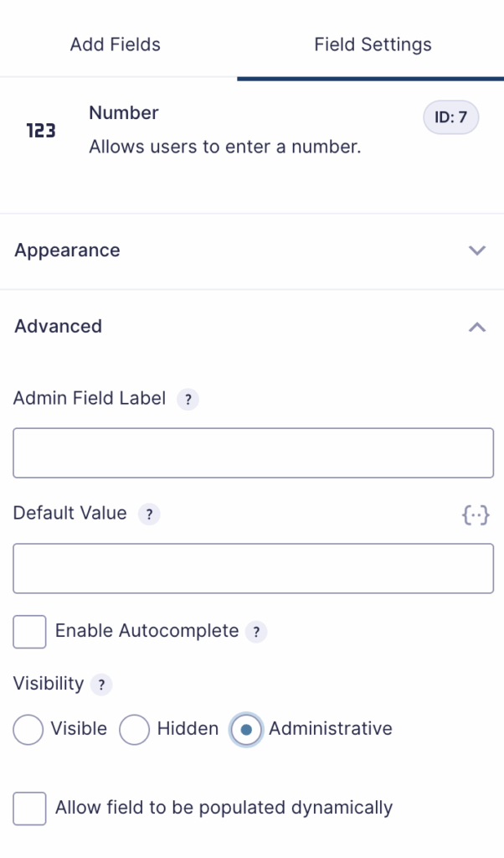Screen dimensions: 504x858
Task: View the Enable Autocomplete help tooltip
Action: 256,633
